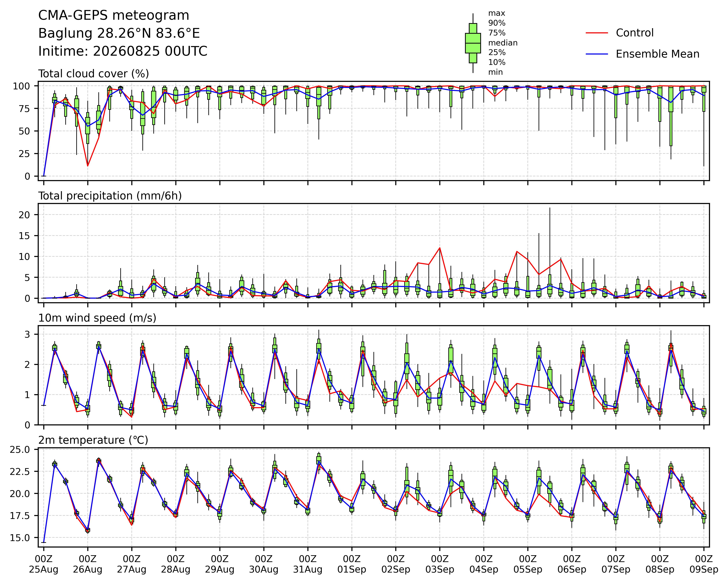The width and height of the screenshot is (728, 584).
Task: Click the '00Z 04Sep' x-axis label
Action: click(x=484, y=564)
